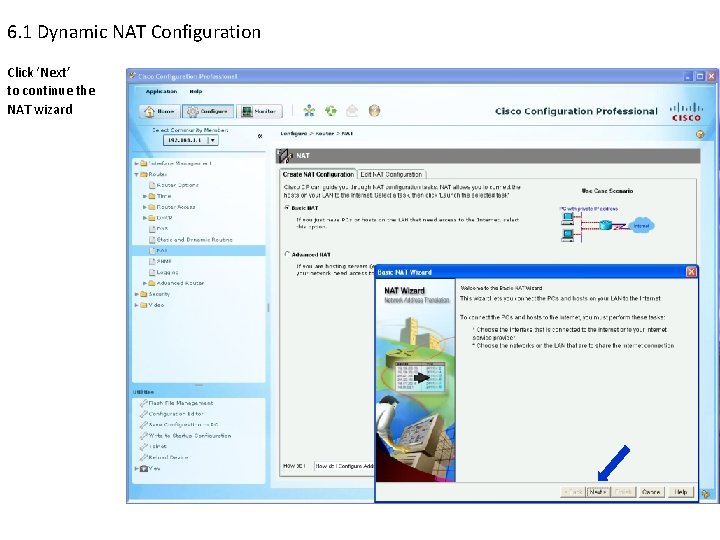The height and width of the screenshot is (540, 720).
Task: Switch to the Monitor view
Action: point(259,111)
